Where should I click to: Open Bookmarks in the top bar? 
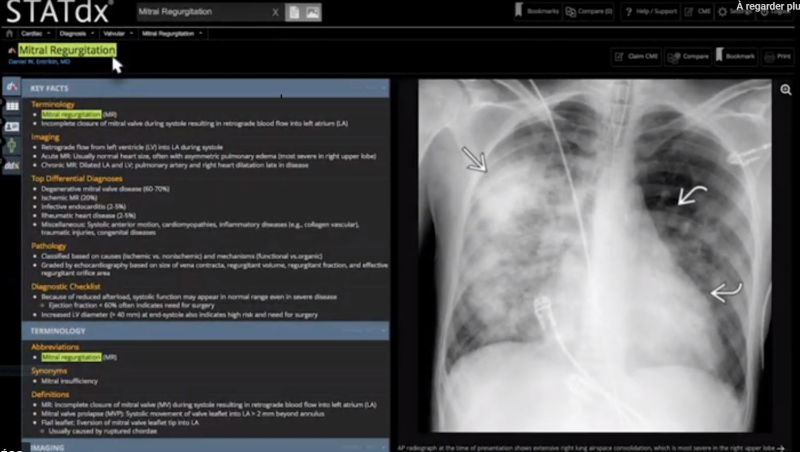tap(537, 11)
